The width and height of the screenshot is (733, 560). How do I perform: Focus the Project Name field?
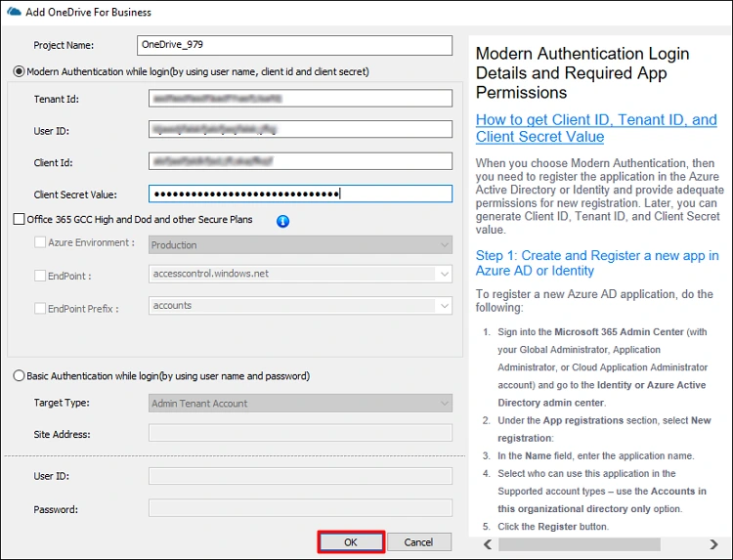tap(294, 45)
